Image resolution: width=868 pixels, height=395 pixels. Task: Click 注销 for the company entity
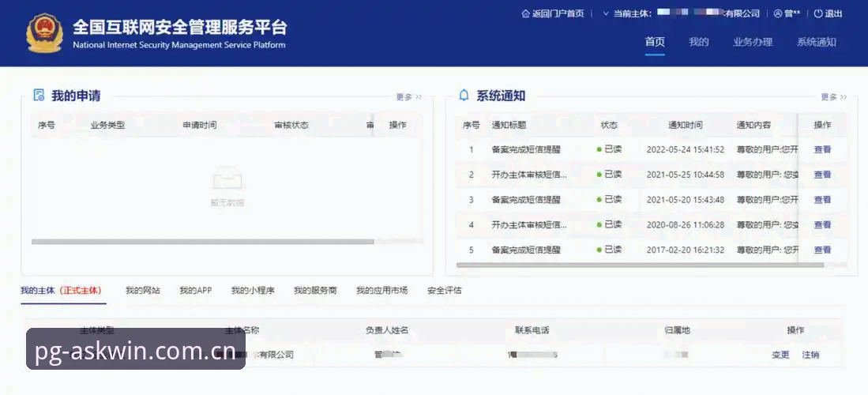pos(810,355)
